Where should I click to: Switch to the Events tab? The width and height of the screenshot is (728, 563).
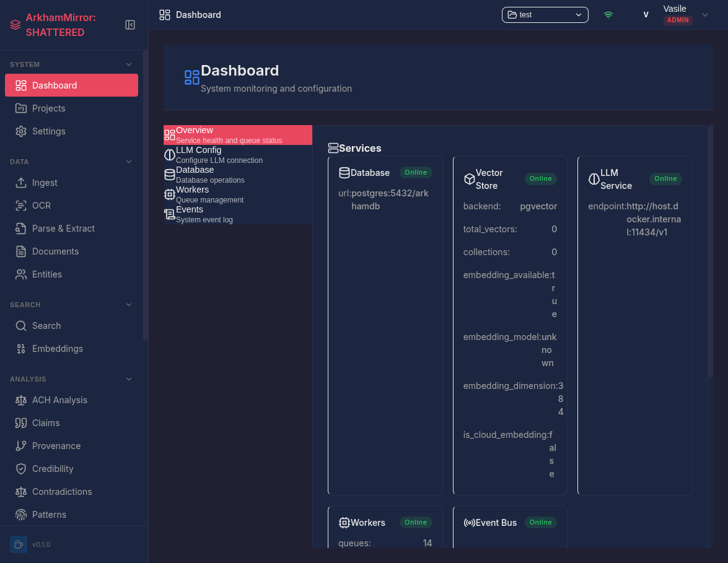tap(238, 214)
